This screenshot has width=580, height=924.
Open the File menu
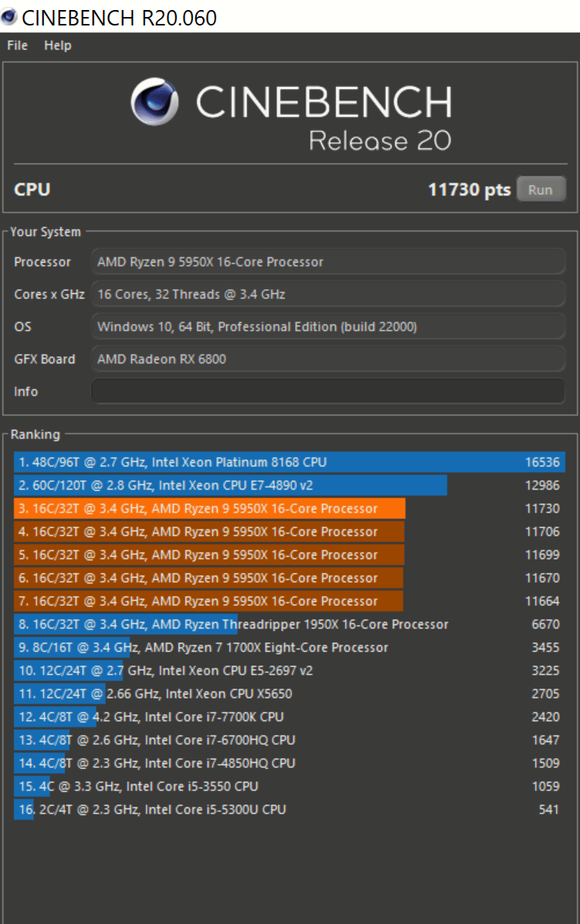click(x=17, y=46)
